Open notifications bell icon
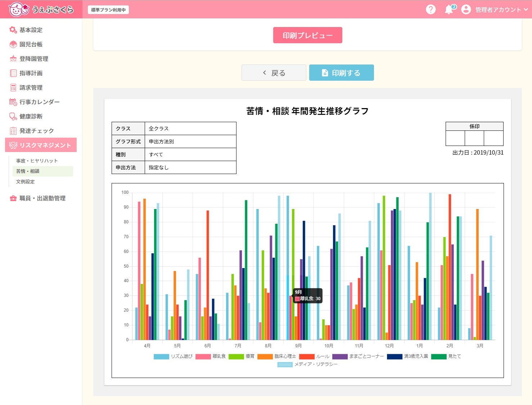 pos(449,9)
